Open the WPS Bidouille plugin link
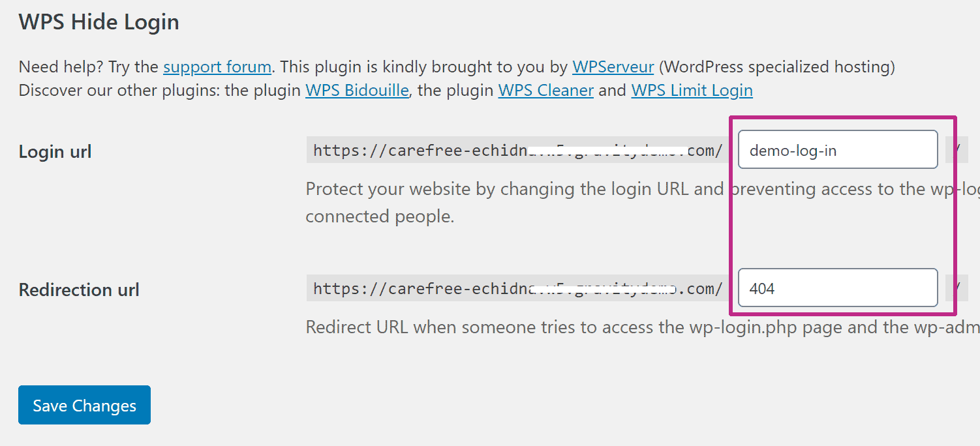The height and width of the screenshot is (446, 980). tap(358, 90)
